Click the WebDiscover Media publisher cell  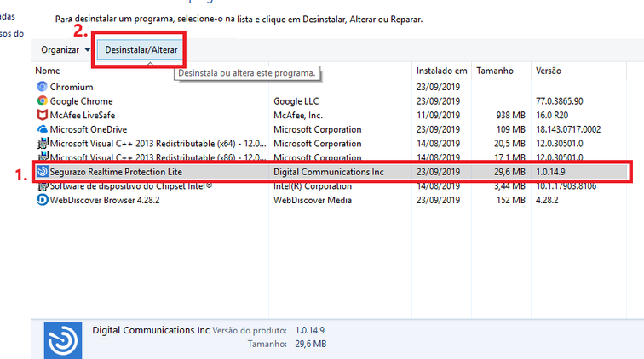(313, 200)
